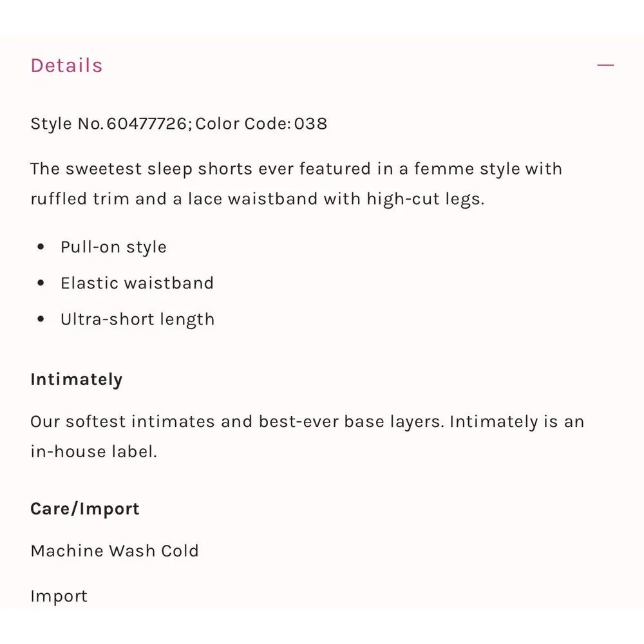Click the Style No. 60477726 text
The image size is (644, 644).
pyautogui.click(x=108, y=124)
